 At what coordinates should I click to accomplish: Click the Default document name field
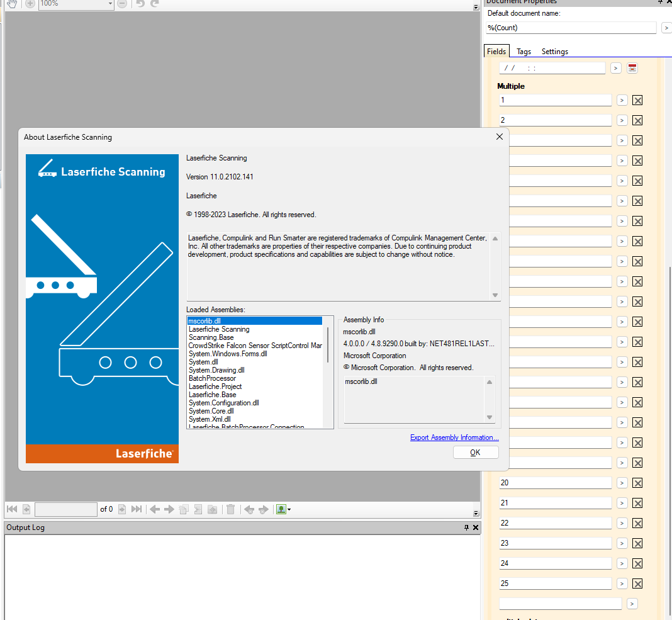coord(571,28)
